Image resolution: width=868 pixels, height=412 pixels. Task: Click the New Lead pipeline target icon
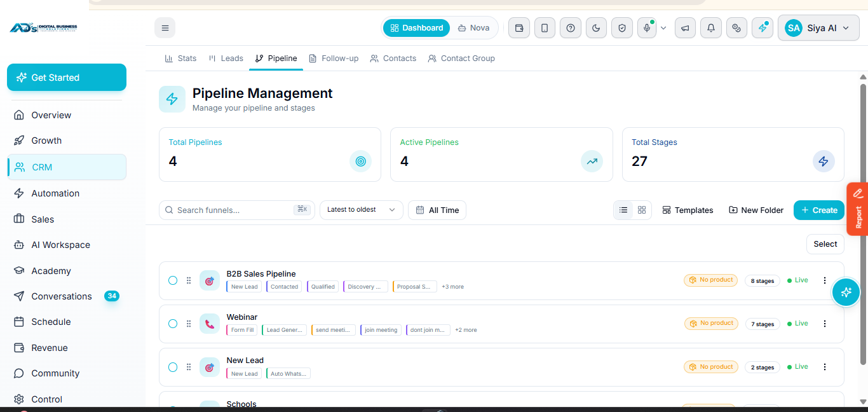click(x=210, y=367)
